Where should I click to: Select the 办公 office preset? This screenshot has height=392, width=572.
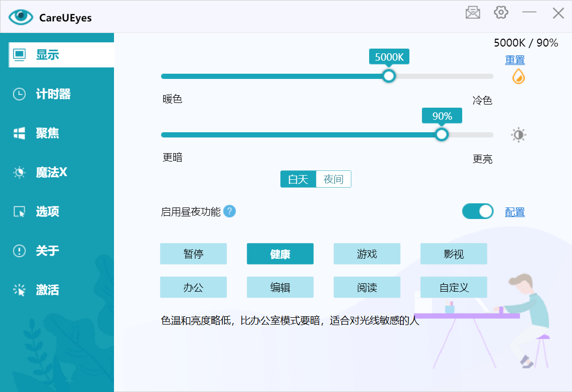click(193, 287)
